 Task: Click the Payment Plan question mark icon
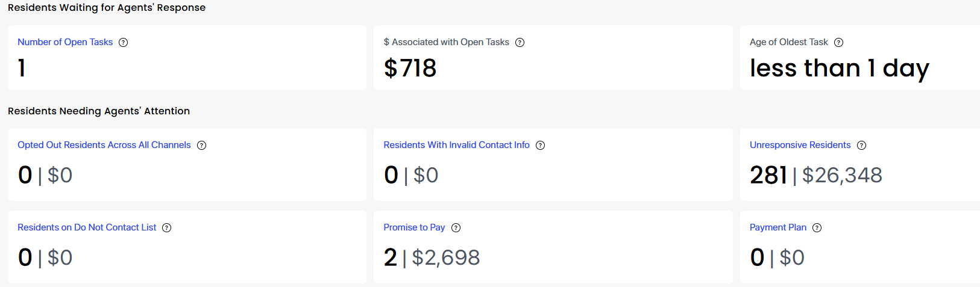click(x=817, y=227)
